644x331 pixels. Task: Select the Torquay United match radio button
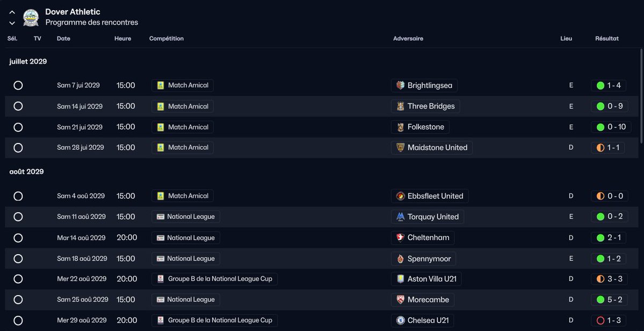18,217
